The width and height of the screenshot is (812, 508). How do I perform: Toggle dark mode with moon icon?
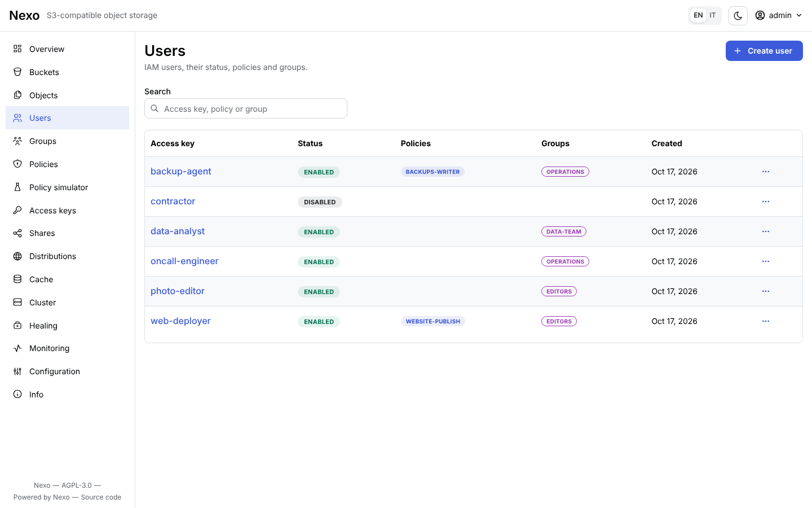tap(738, 16)
